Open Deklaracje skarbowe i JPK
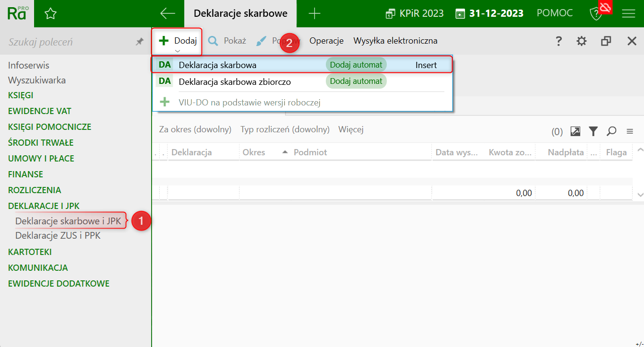 coord(68,221)
